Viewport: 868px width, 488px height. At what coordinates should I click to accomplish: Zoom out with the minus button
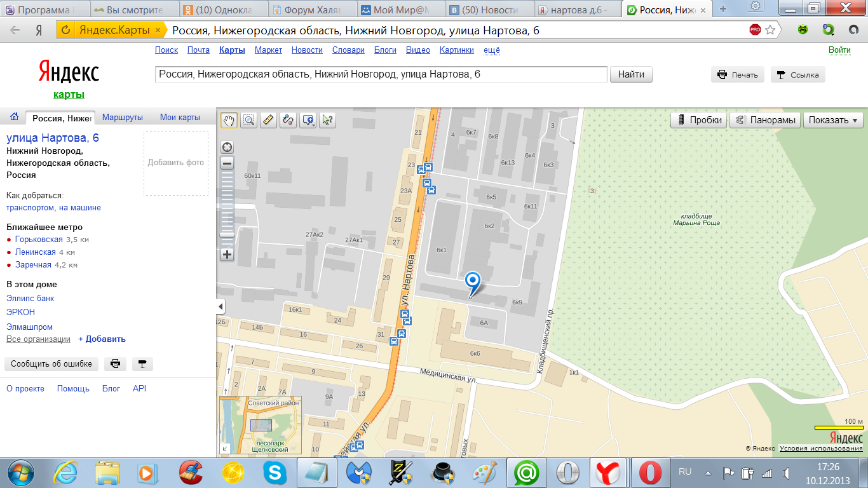[x=227, y=163]
